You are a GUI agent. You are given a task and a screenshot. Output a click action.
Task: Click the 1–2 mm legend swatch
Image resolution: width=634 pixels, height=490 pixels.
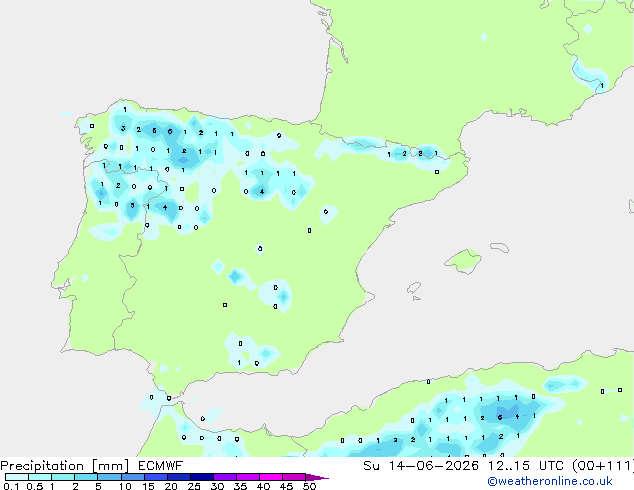[x=63, y=477]
